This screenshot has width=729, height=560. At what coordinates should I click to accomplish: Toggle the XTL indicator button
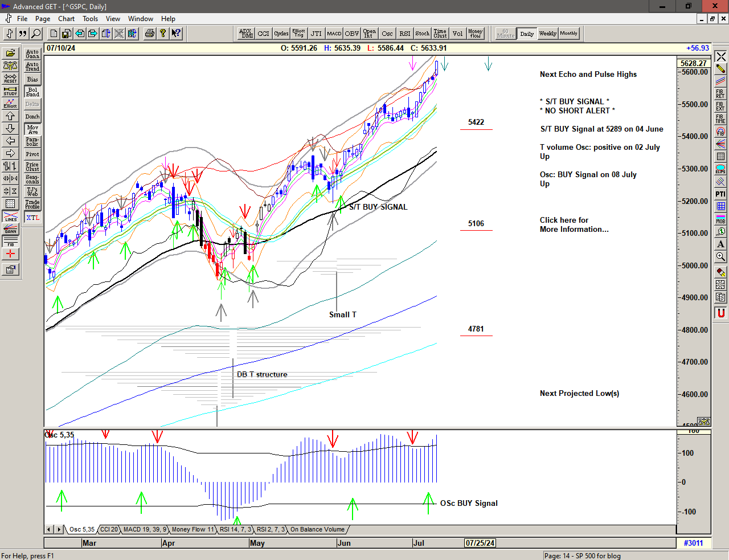(32, 218)
